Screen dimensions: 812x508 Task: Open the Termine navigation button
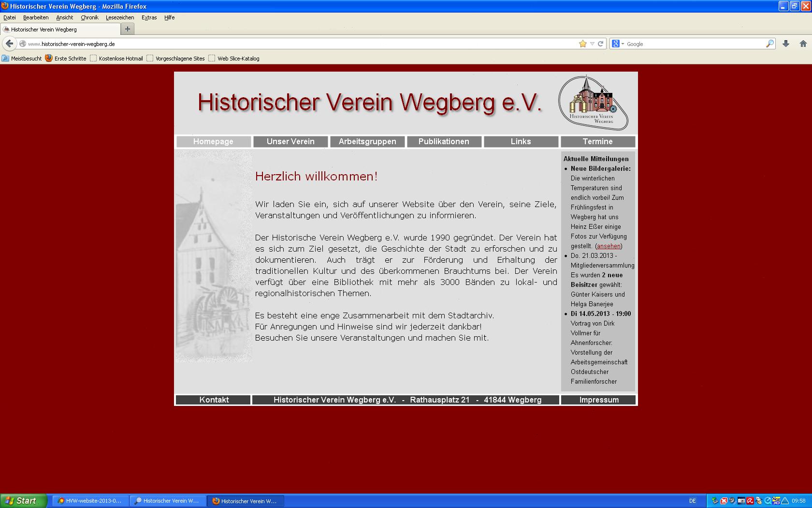pyautogui.click(x=597, y=142)
